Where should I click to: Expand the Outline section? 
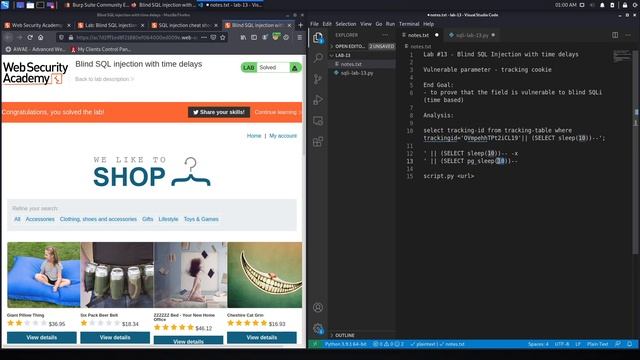(362, 335)
